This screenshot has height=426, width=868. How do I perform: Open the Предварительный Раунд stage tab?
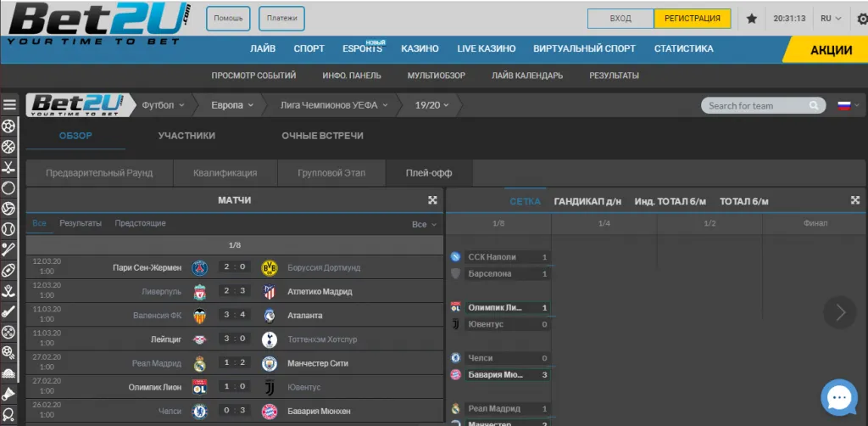(100, 173)
